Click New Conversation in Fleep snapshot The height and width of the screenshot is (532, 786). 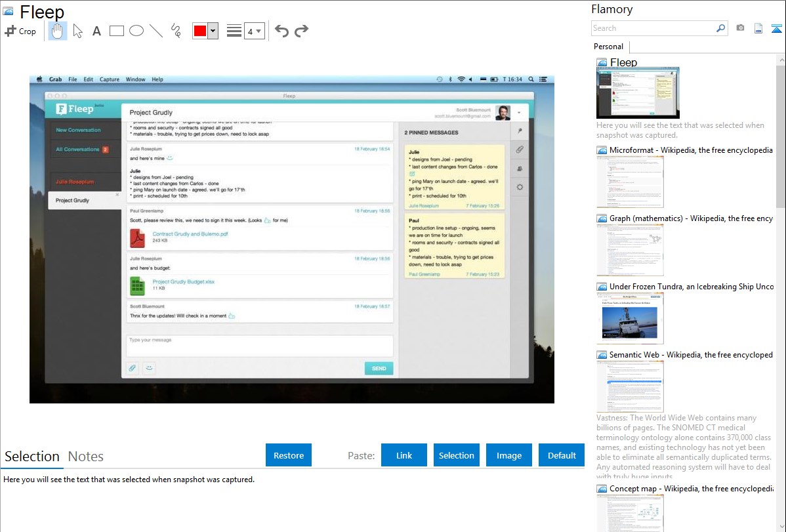78,130
